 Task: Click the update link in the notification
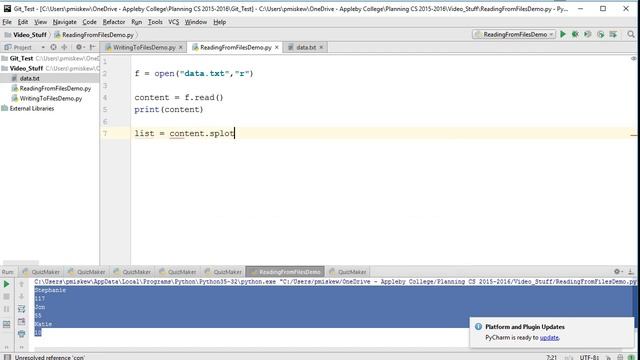549,338
